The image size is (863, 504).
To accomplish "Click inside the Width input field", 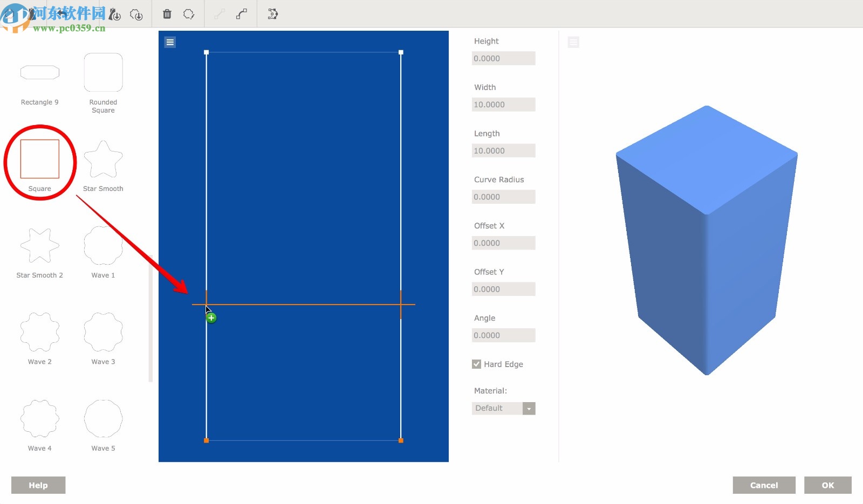I will (503, 104).
